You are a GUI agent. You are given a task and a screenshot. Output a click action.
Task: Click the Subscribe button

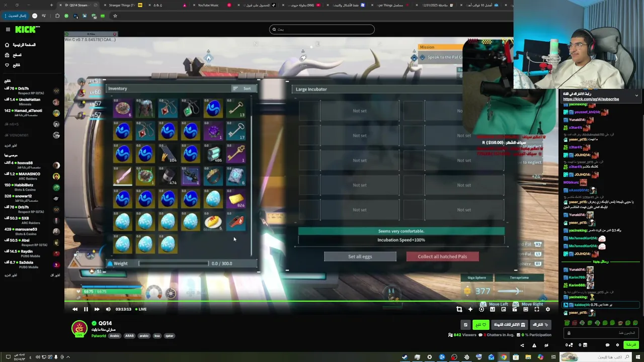(x=541, y=325)
